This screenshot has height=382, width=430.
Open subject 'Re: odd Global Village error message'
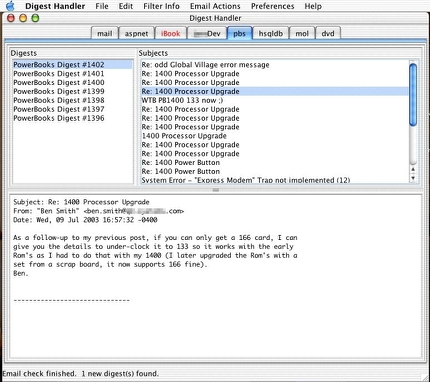click(x=274, y=65)
